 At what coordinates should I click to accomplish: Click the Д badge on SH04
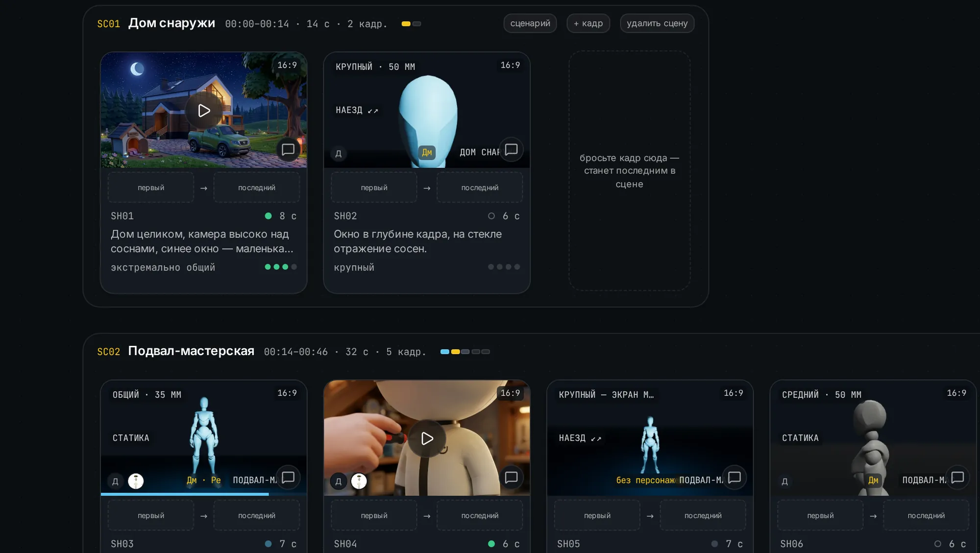338,481
